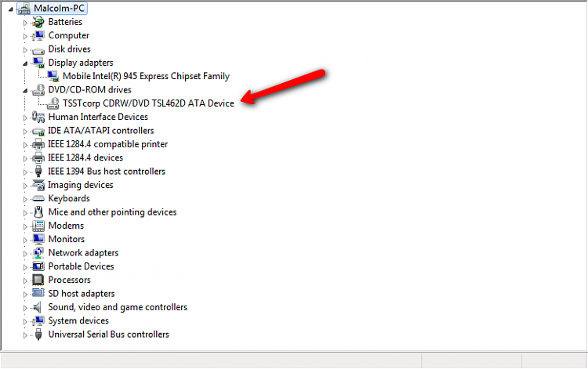
Task: Click the Modems category icon
Action: point(38,226)
